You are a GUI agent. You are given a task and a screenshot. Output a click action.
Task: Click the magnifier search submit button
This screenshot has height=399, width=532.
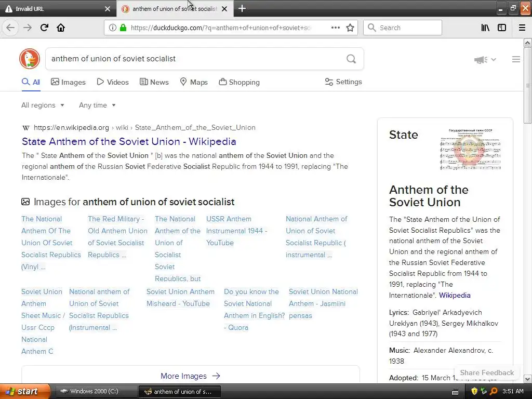point(351,59)
